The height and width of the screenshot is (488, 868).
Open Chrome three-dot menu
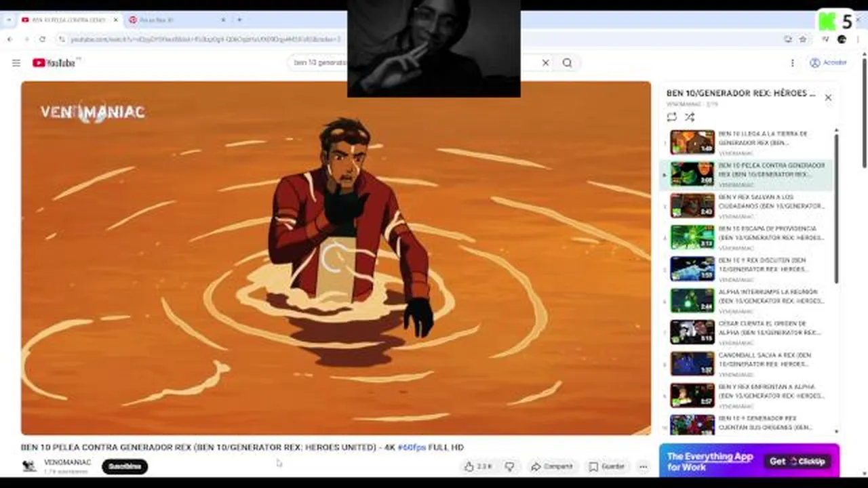tap(857, 39)
